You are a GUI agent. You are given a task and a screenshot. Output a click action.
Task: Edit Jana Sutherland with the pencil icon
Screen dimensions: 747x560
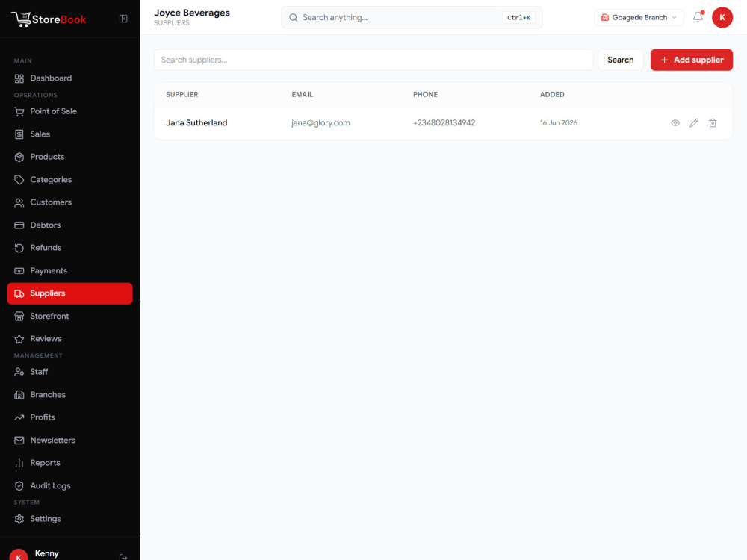point(694,123)
